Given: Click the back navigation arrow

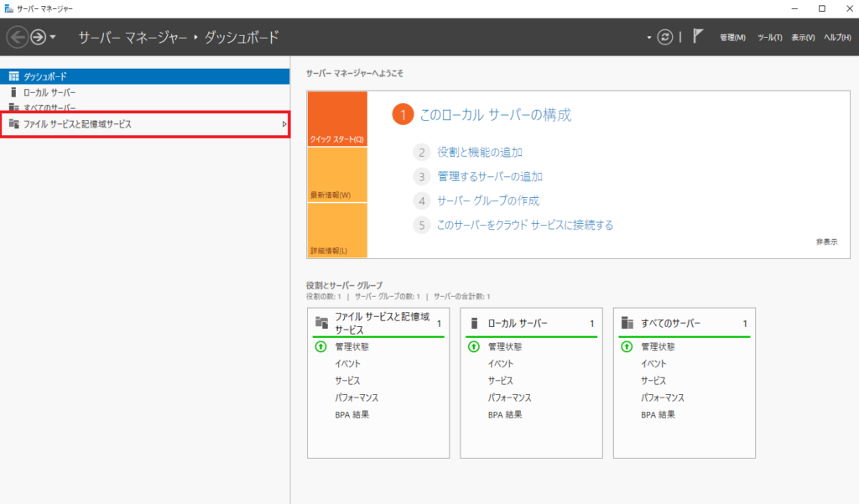Looking at the screenshot, I should (17, 37).
